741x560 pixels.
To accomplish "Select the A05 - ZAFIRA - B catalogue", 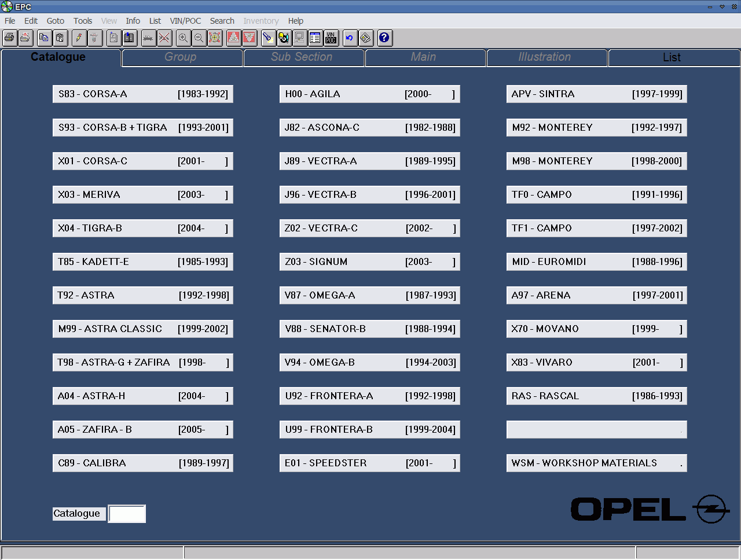I will click(x=143, y=430).
